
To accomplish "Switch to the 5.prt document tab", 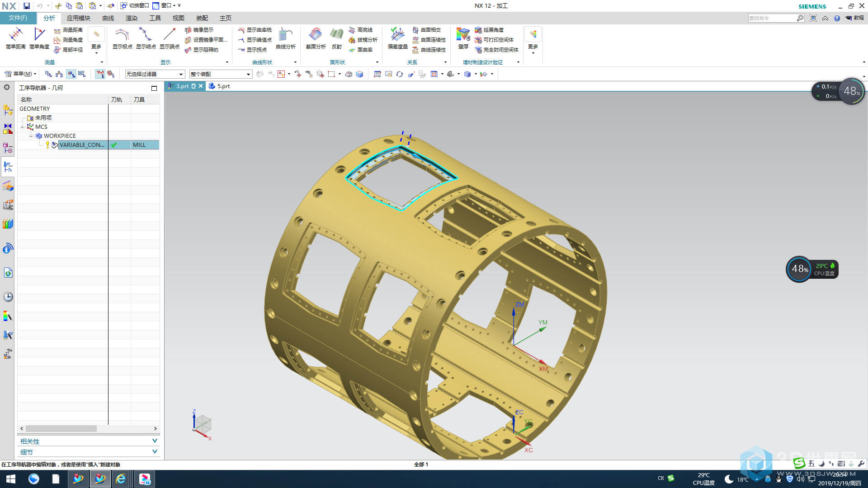I will 219,86.
